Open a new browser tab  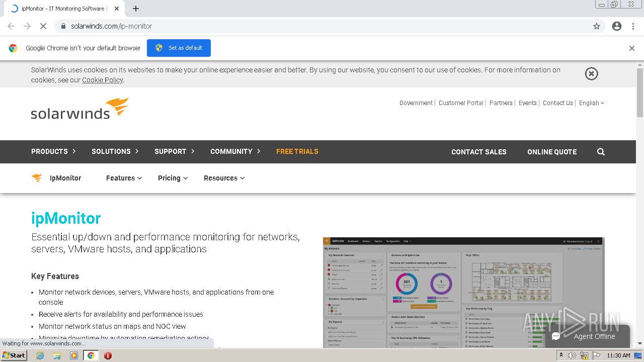pyautogui.click(x=136, y=9)
